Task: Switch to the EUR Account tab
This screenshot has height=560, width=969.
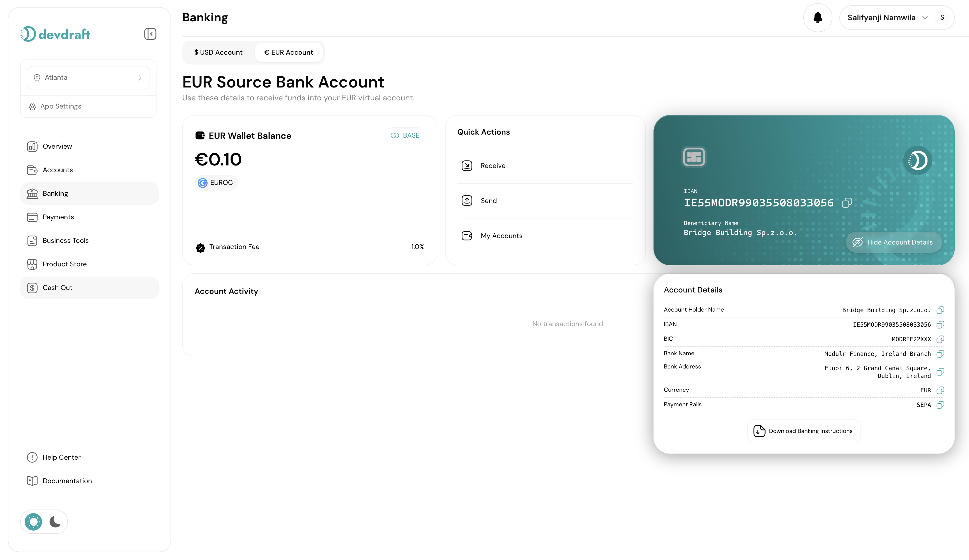Action: click(x=289, y=52)
